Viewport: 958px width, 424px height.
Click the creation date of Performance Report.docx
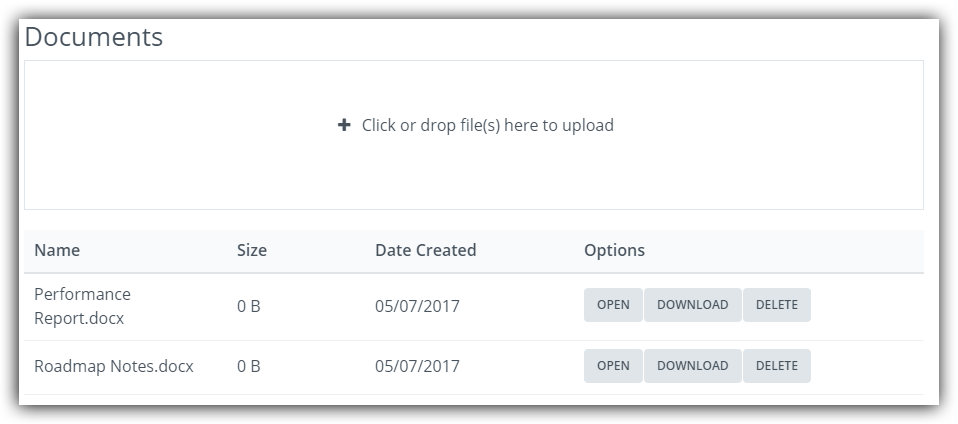417,306
